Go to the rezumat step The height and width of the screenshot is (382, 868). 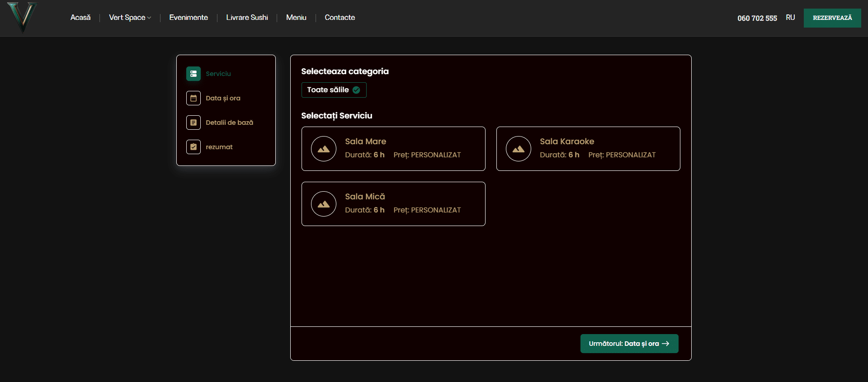pos(219,147)
